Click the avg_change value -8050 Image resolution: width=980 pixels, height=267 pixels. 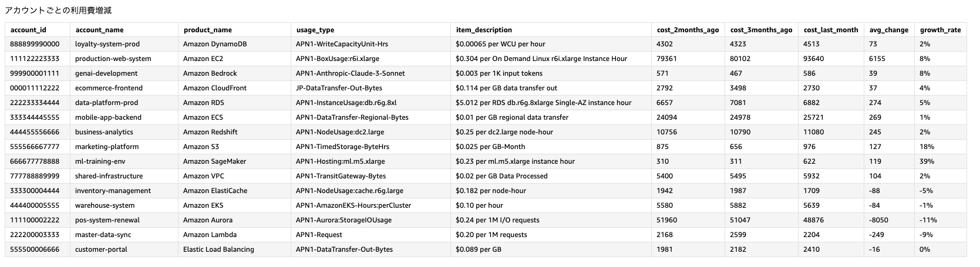tap(878, 220)
